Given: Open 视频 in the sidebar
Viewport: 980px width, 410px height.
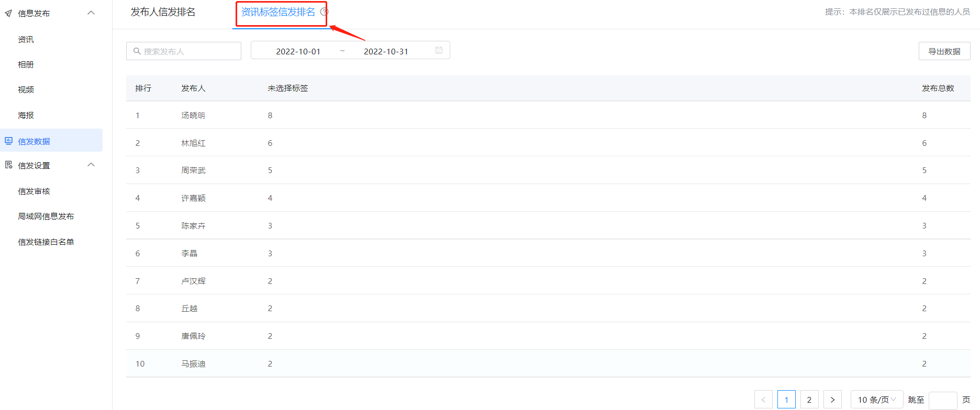Looking at the screenshot, I should 26,89.
